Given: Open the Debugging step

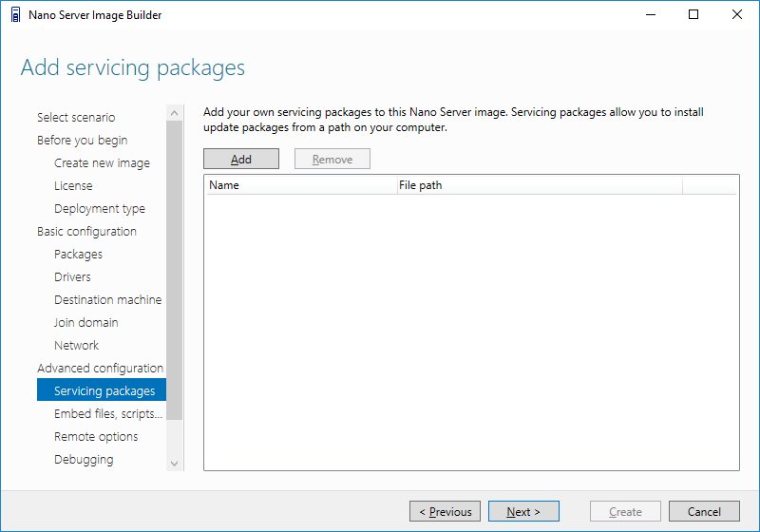Looking at the screenshot, I should [x=84, y=459].
